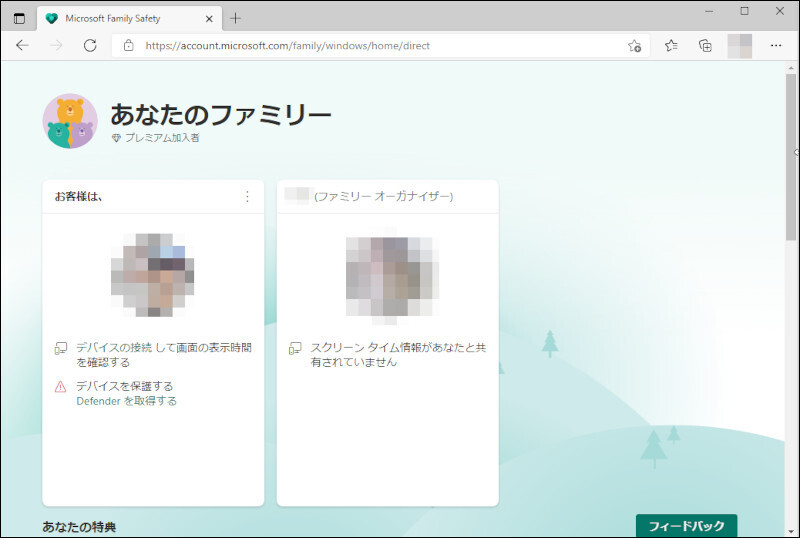This screenshot has height=538, width=800.
Task: Click the Defender を取得する link
Action: [127, 401]
